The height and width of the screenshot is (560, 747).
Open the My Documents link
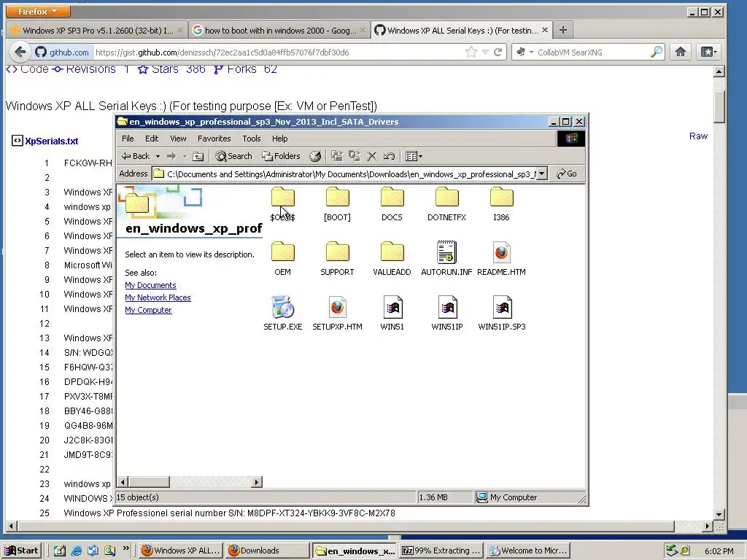(150, 285)
